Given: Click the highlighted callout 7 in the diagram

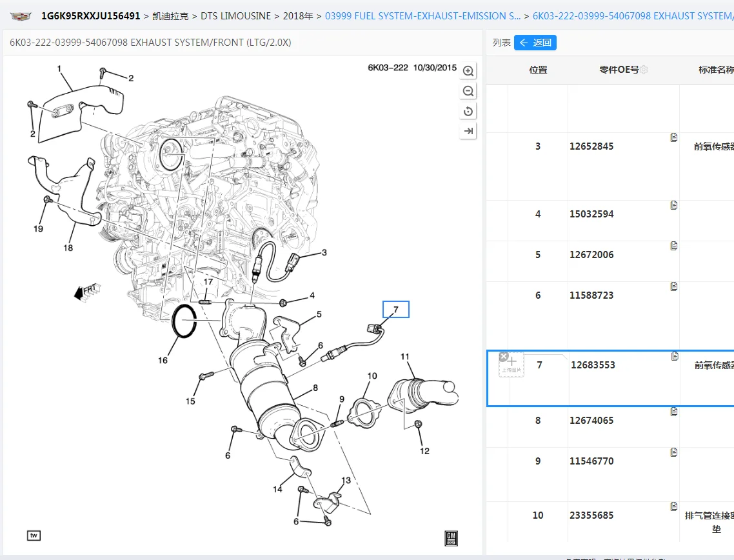Looking at the screenshot, I should tap(396, 310).
